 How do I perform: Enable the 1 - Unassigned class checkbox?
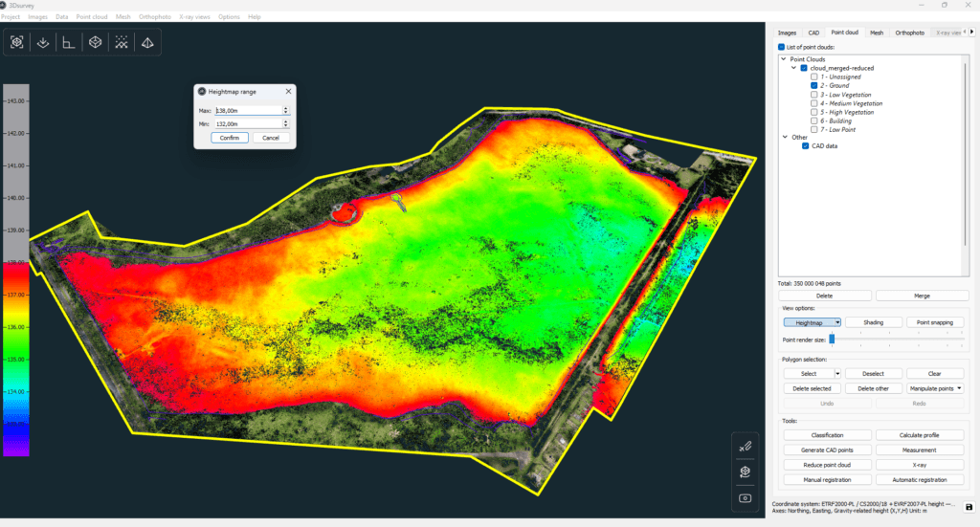[813, 77]
